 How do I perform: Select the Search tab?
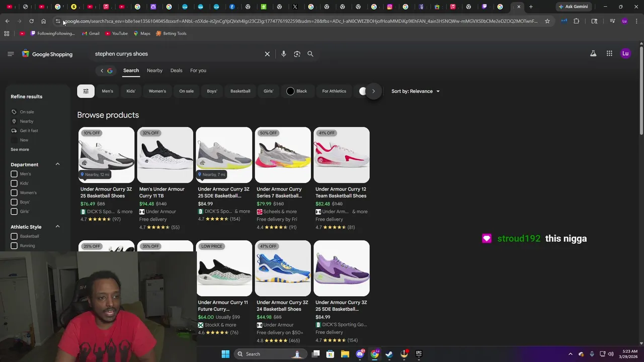pyautogui.click(x=131, y=70)
